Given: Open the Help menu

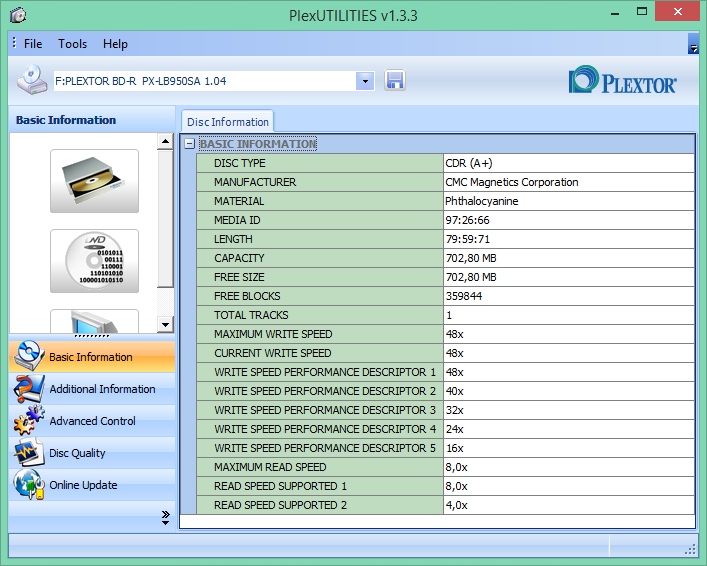Looking at the screenshot, I should coord(115,44).
